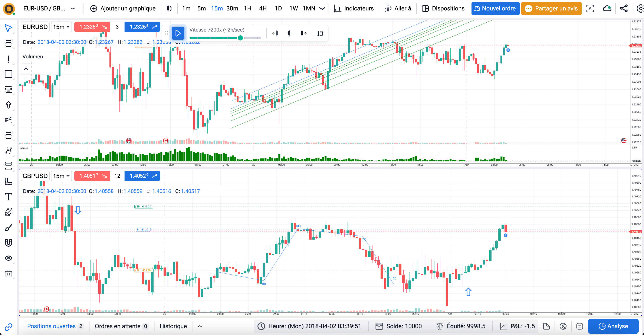Click the Analyse button

pyautogui.click(x=614, y=326)
